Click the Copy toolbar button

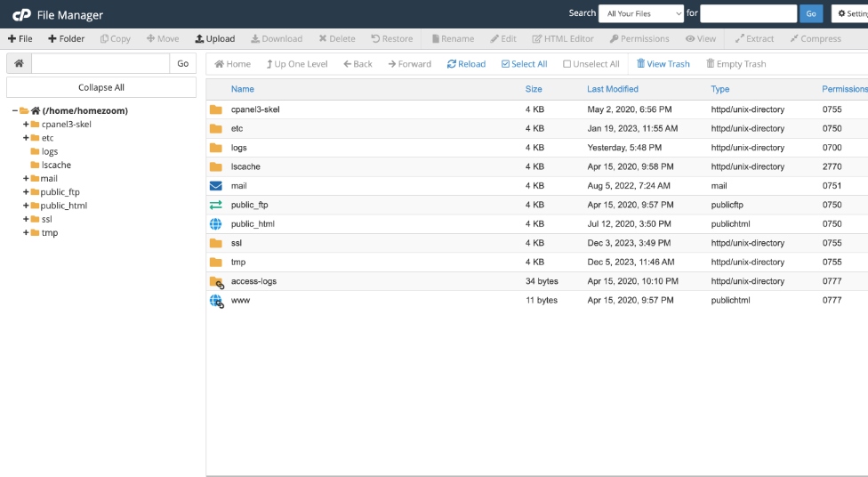115,39
